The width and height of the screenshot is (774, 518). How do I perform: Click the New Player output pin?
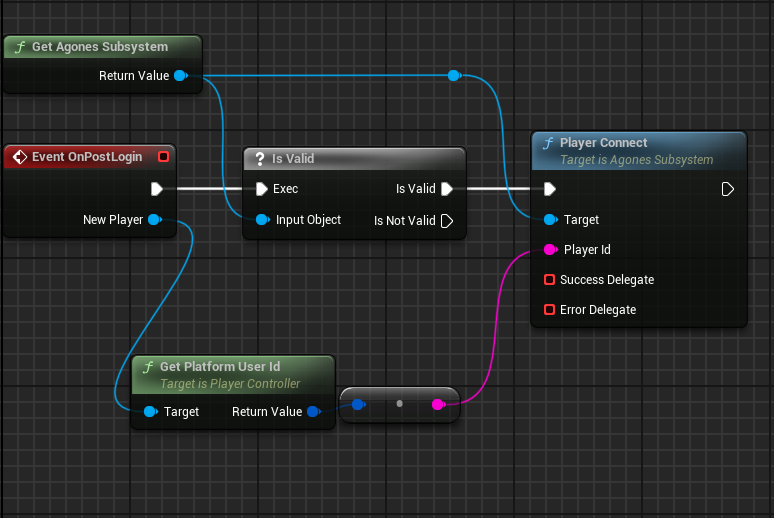click(x=154, y=220)
